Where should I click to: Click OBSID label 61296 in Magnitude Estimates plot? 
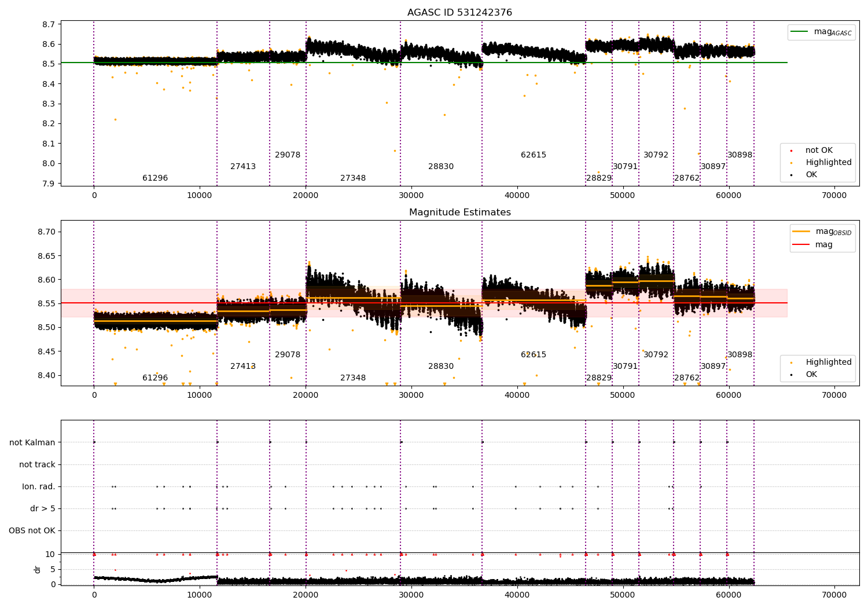click(155, 378)
